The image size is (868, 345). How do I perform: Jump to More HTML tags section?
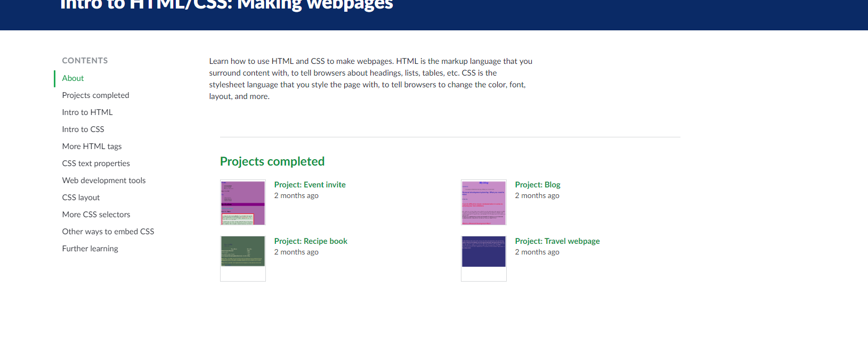coord(92,146)
